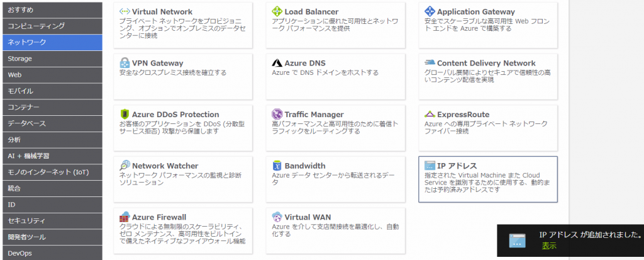This screenshot has width=644, height=260.
Task: Open the Content Delivery Network title link
Action: pos(486,64)
